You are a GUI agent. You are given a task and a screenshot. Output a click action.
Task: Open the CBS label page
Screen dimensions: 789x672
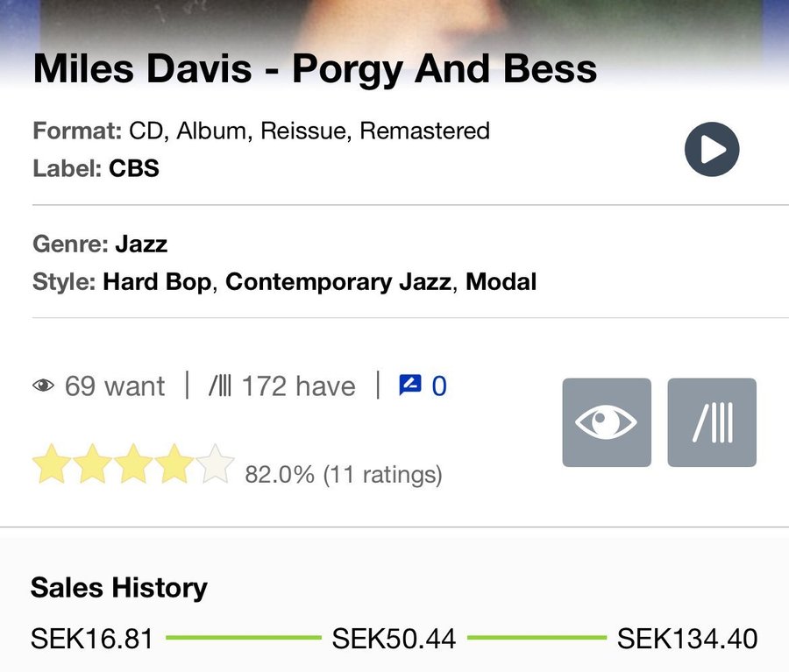coord(134,168)
